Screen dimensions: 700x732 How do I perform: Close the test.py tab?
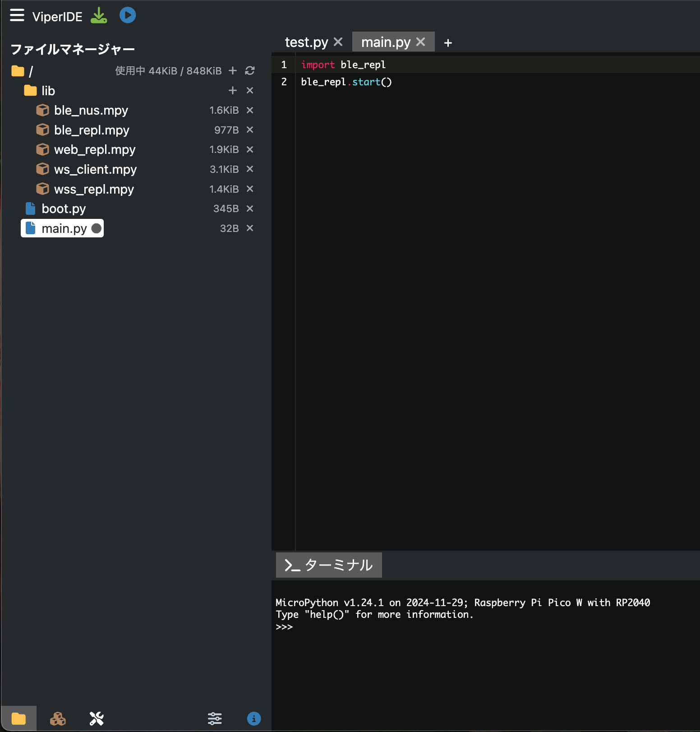[x=338, y=42]
